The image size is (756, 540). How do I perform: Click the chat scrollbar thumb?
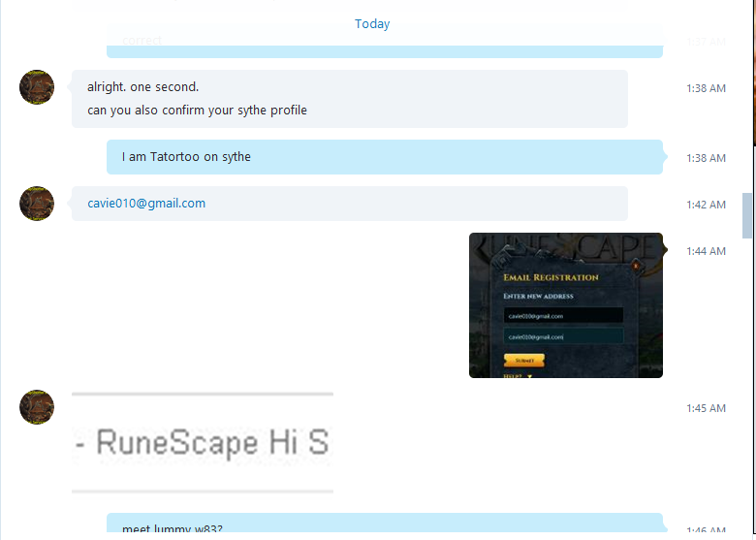pos(747,215)
